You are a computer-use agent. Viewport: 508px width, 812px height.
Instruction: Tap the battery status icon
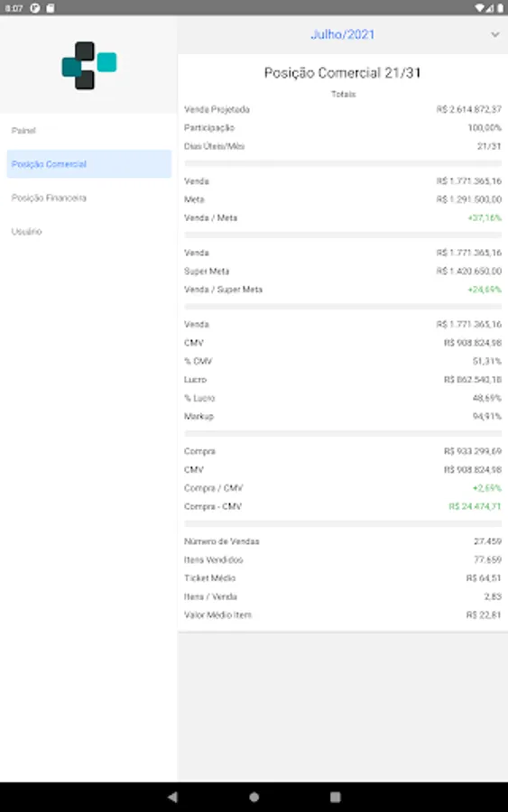pos(500,8)
